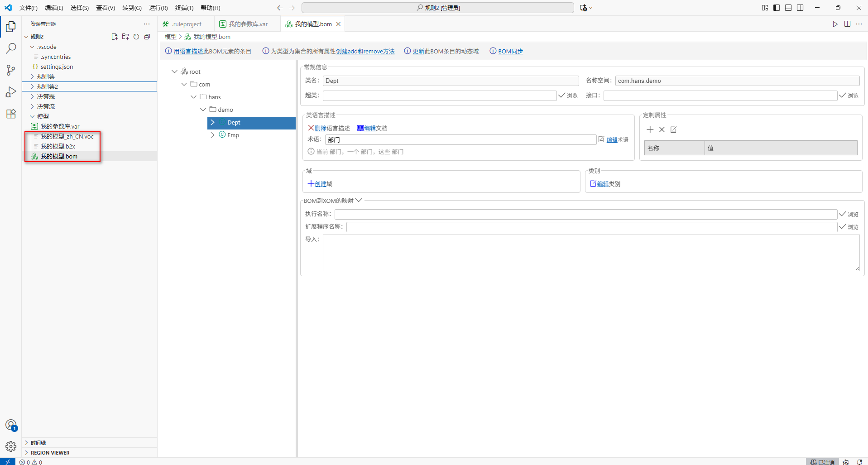
Task: Add a custom property with plus icon
Action: (x=650, y=129)
